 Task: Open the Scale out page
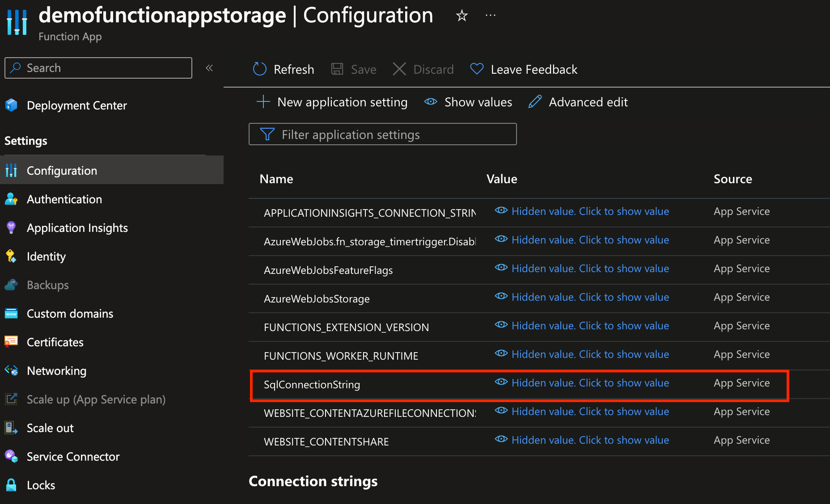pos(50,428)
